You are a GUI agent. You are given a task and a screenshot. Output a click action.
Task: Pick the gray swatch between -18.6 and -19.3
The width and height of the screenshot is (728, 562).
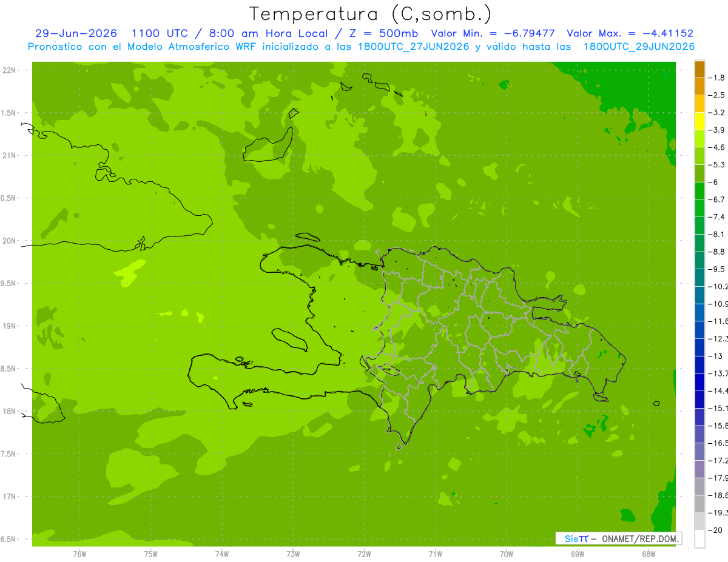[x=699, y=504]
